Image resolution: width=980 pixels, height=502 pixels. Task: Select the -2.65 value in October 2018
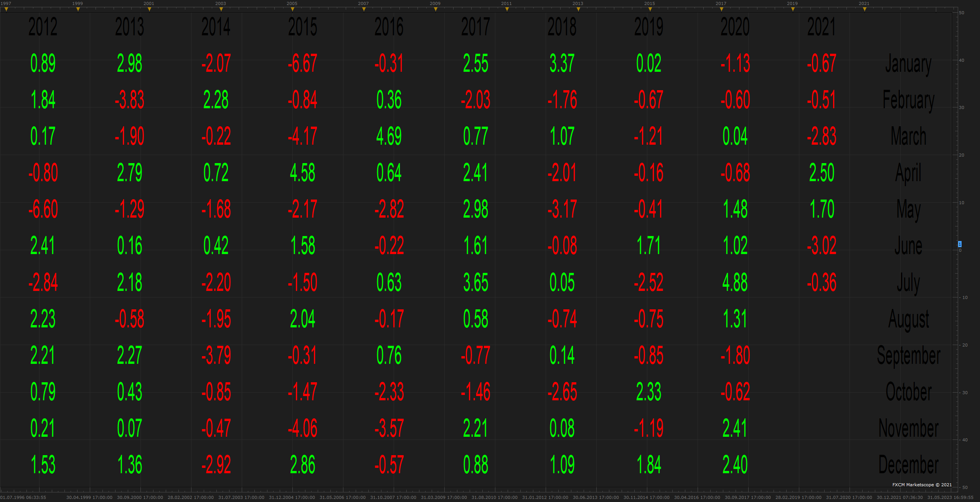[x=562, y=392]
